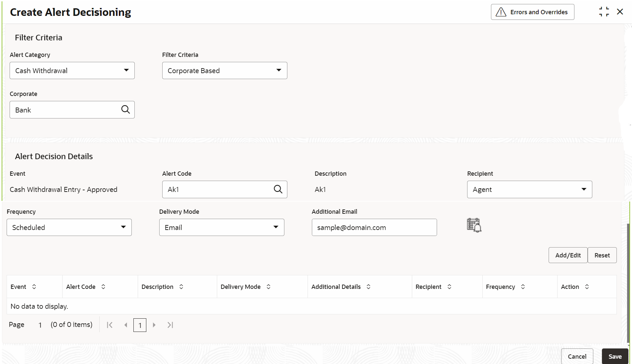This screenshot has width=632, height=364.
Task: Click the 'Cash Withdrawal Entry - Approved' event text
Action: pyautogui.click(x=64, y=189)
